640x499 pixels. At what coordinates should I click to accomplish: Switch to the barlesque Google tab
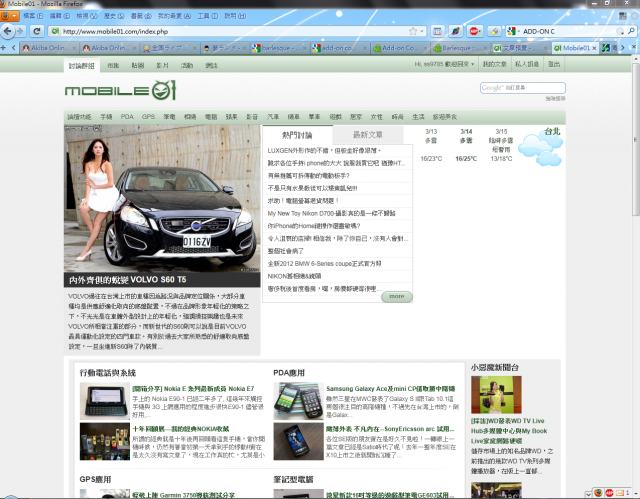pyautogui.click(x=280, y=48)
